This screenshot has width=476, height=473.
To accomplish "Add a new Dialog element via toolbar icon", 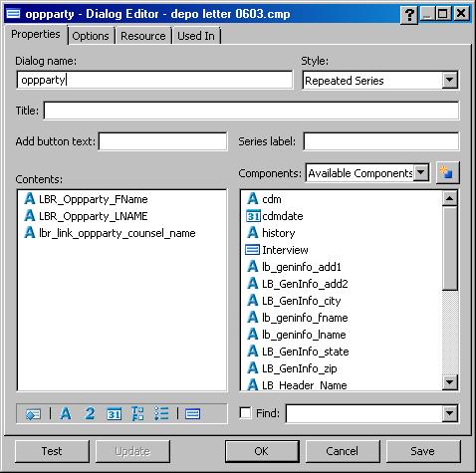I will [192, 414].
